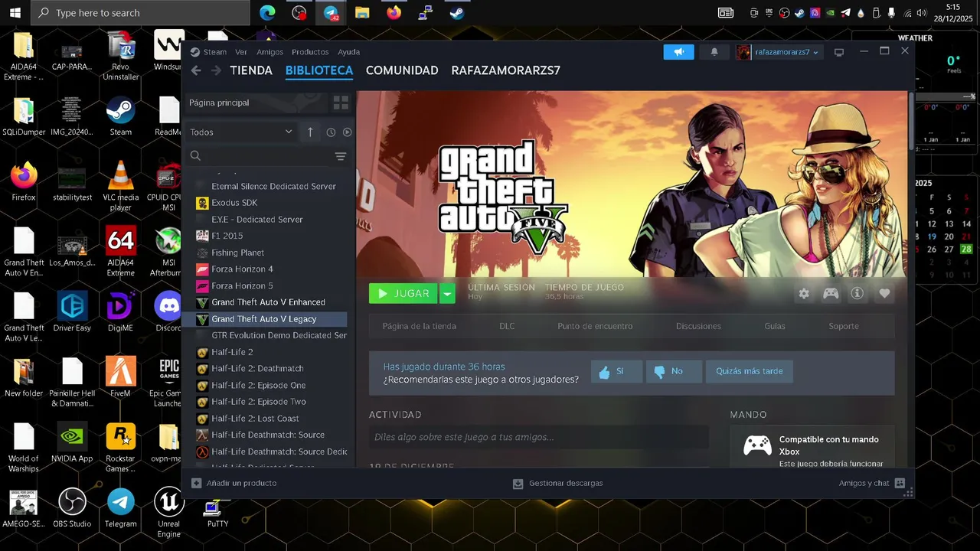This screenshot has height=551, width=980.
Task: Open the Windows Start menu
Action: [15, 12]
